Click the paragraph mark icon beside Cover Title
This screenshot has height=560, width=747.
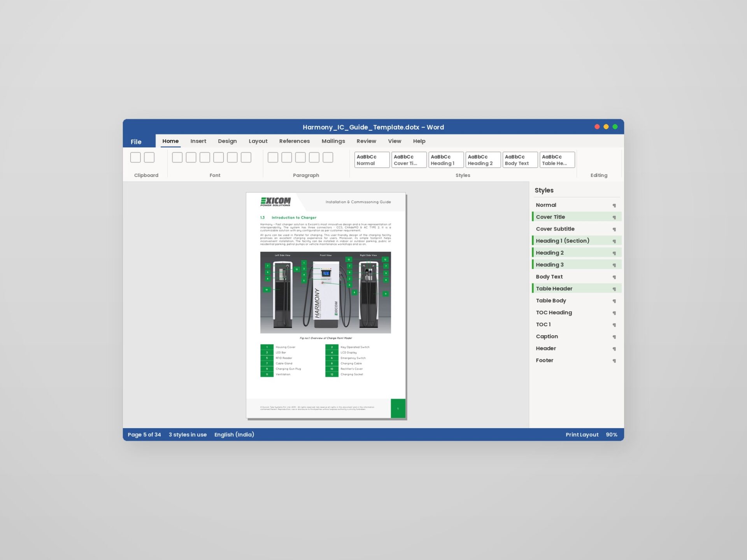pyautogui.click(x=614, y=217)
